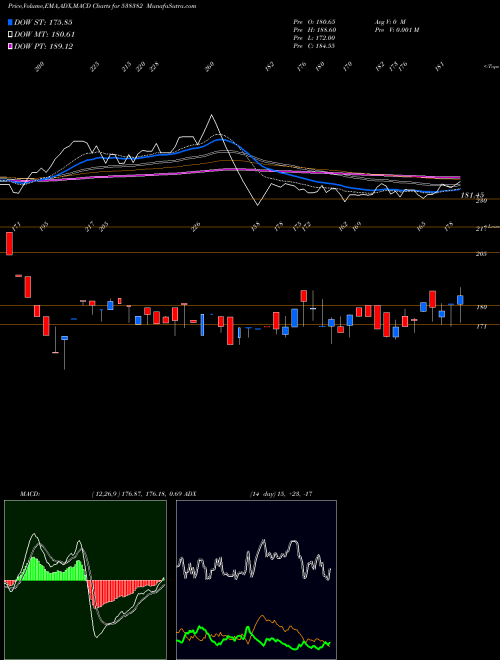This screenshot has height=660, width=500.
Task: Click the 'Pre H: 188.60' high value
Action: click(314, 30)
